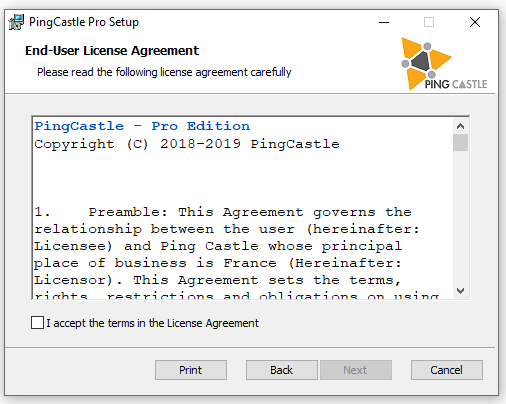This screenshot has width=506, height=404.
Task: Click the PingCastle installer icon in title bar
Action: click(x=16, y=22)
